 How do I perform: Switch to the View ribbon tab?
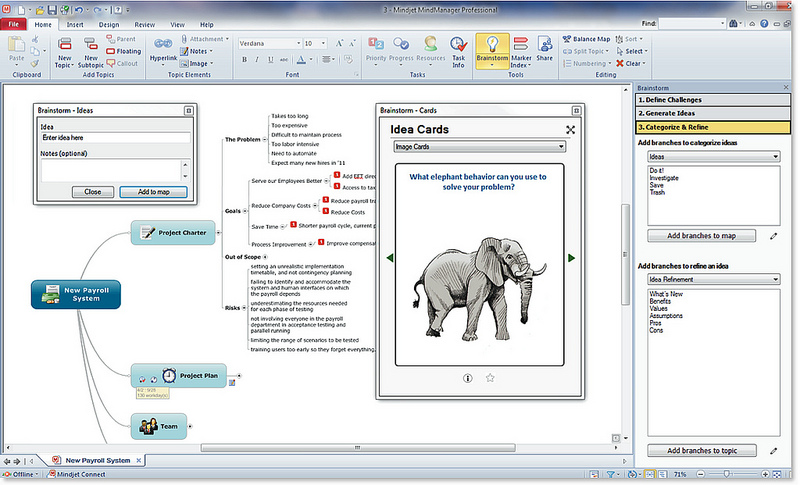[x=177, y=24]
